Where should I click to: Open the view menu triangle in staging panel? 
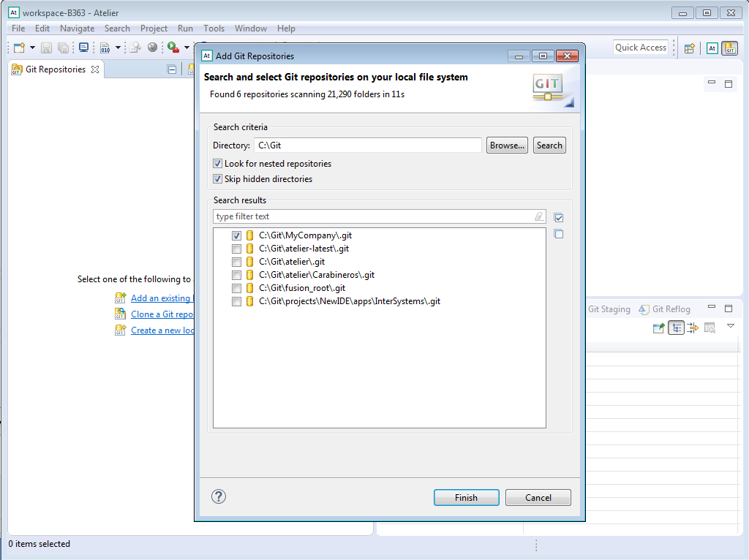[x=731, y=326]
